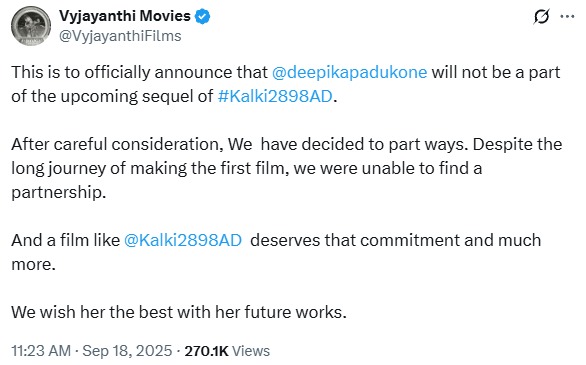
Task: Open the Grok slashed-circle icon
Action: 542,16
